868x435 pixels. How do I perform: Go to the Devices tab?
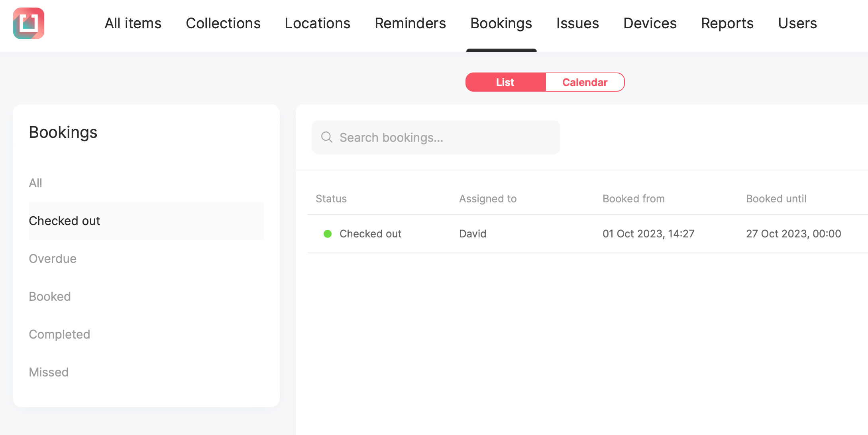pos(650,23)
